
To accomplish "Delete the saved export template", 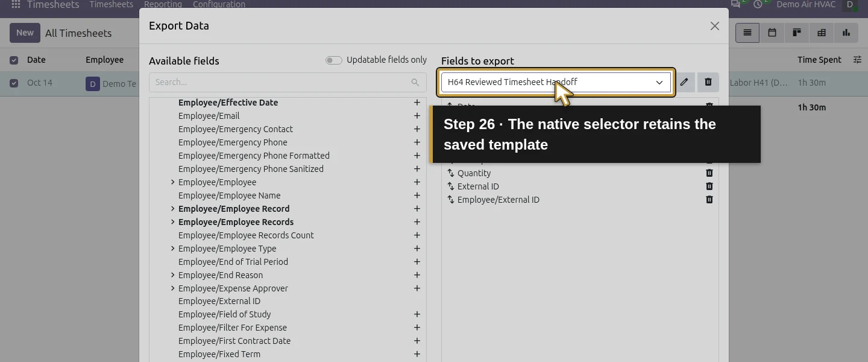I will point(708,82).
